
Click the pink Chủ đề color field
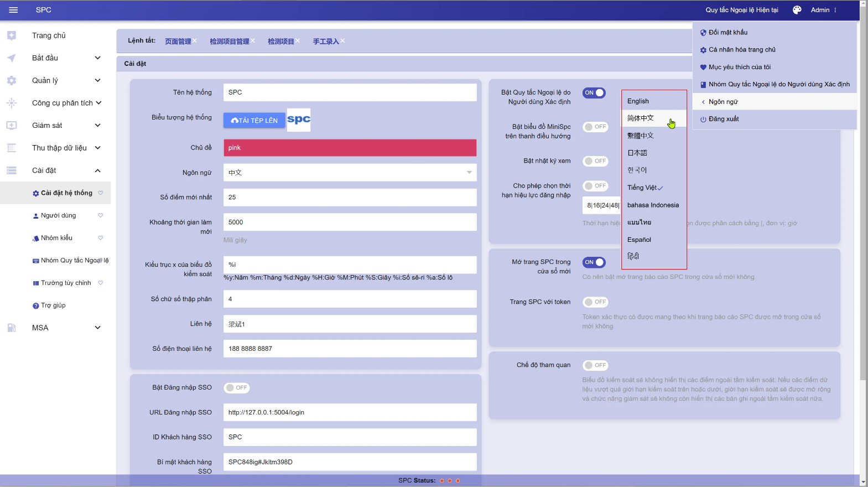point(350,148)
